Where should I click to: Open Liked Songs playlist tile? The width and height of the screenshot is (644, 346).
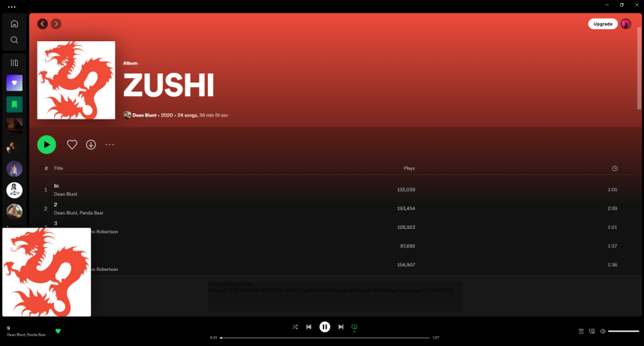click(x=14, y=83)
